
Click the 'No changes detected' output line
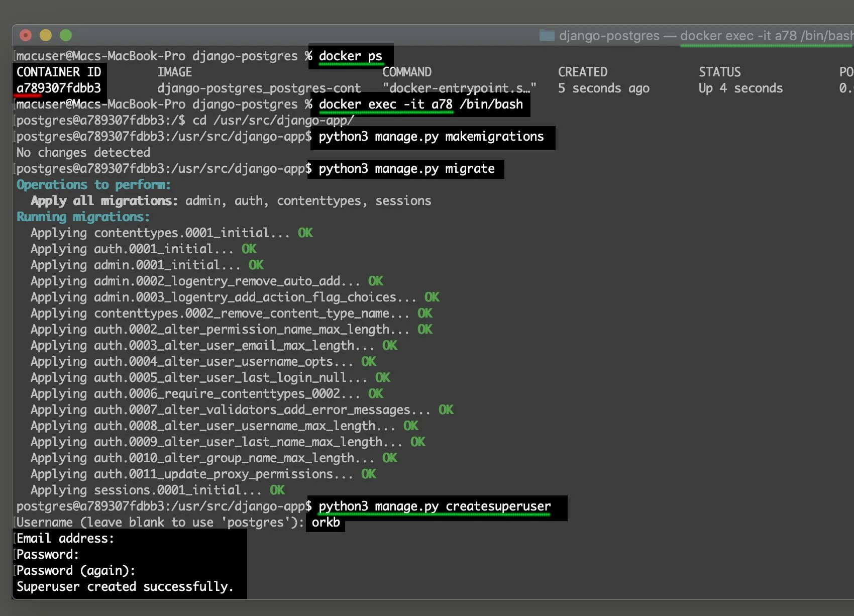[x=83, y=152]
